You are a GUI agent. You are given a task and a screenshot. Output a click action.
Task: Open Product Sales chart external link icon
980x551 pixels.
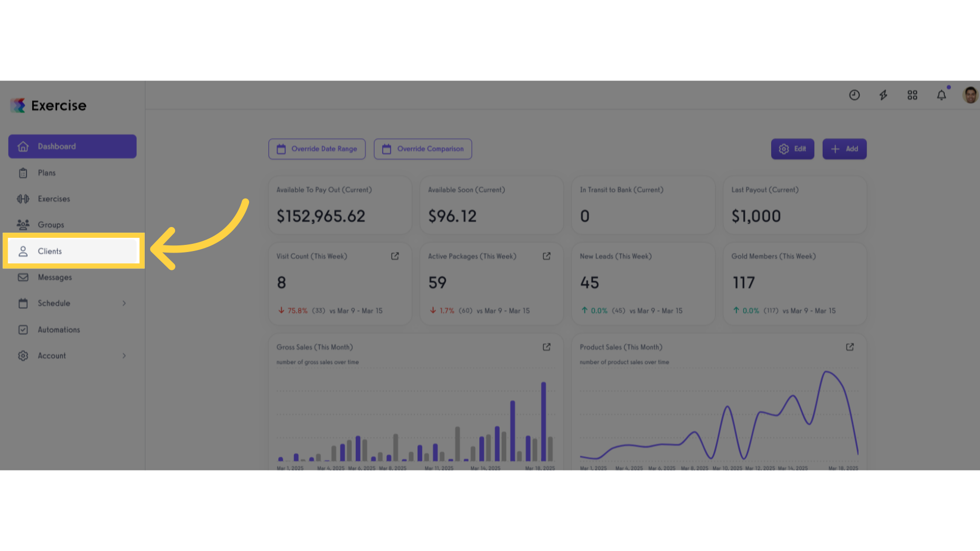pyautogui.click(x=850, y=347)
